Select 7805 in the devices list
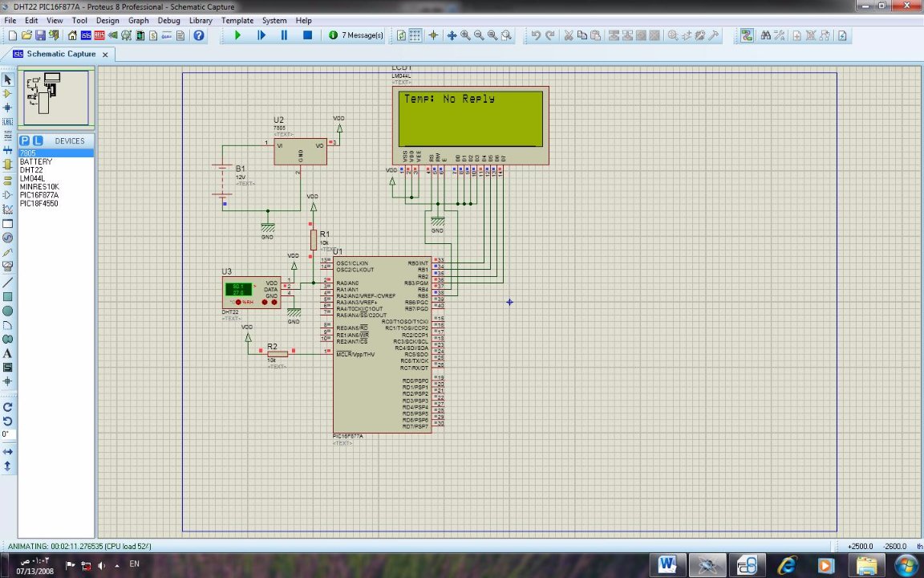The image size is (924, 578). tap(56, 153)
